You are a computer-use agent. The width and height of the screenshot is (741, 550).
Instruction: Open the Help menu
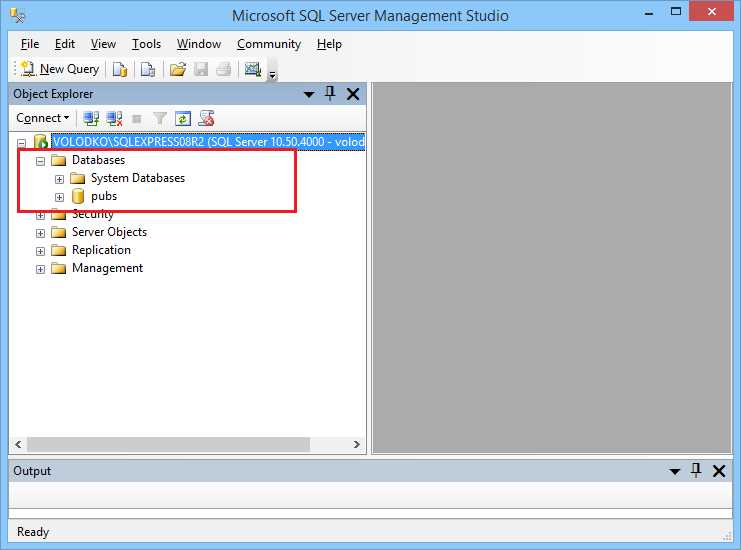(x=329, y=44)
